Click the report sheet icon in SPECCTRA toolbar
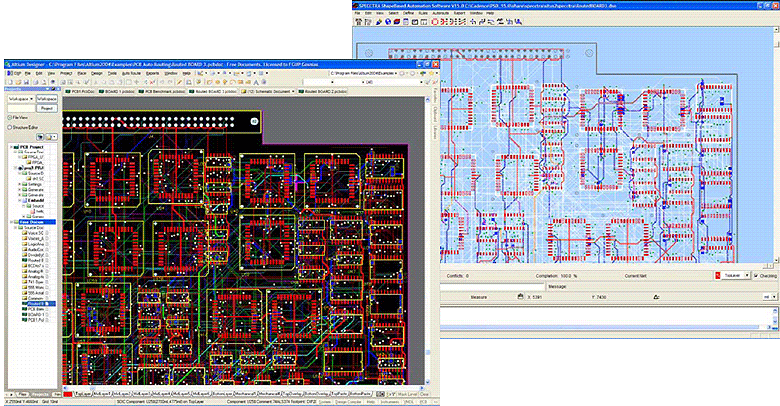The image size is (780, 406). click(x=406, y=21)
